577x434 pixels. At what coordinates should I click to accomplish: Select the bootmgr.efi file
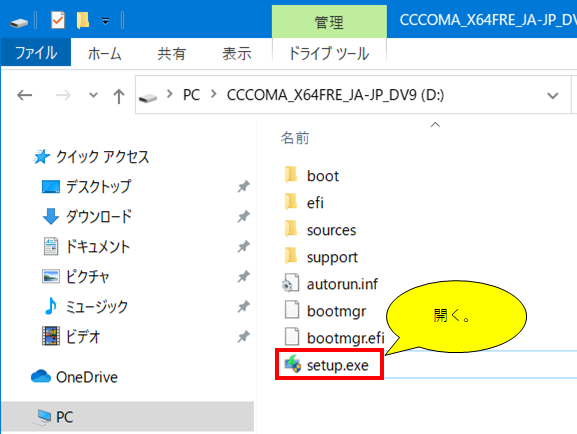(x=346, y=338)
